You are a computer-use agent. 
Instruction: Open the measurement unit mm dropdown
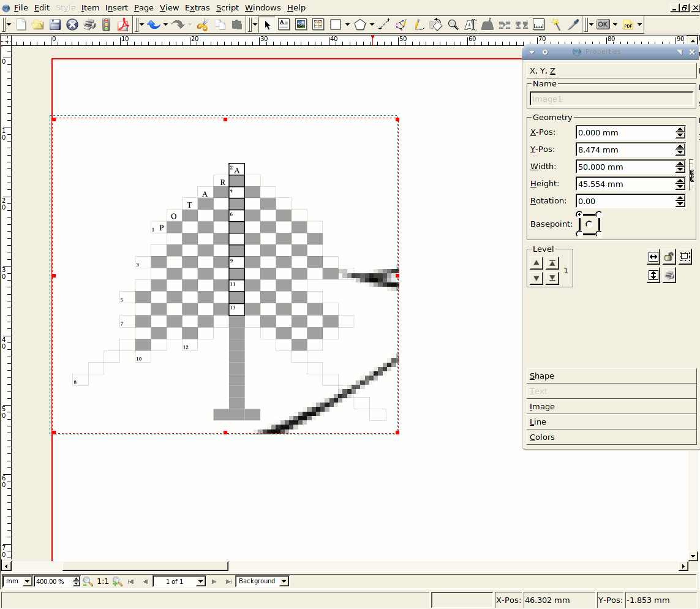click(18, 581)
